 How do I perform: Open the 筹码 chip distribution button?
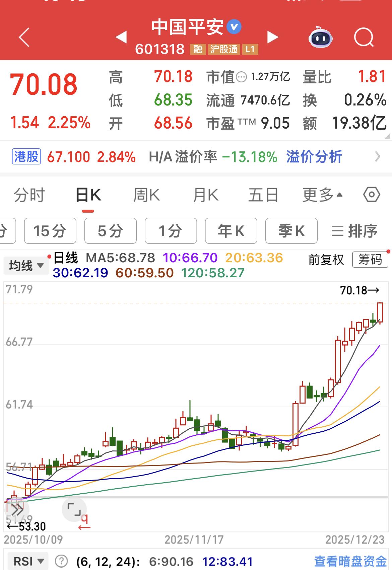click(x=370, y=260)
